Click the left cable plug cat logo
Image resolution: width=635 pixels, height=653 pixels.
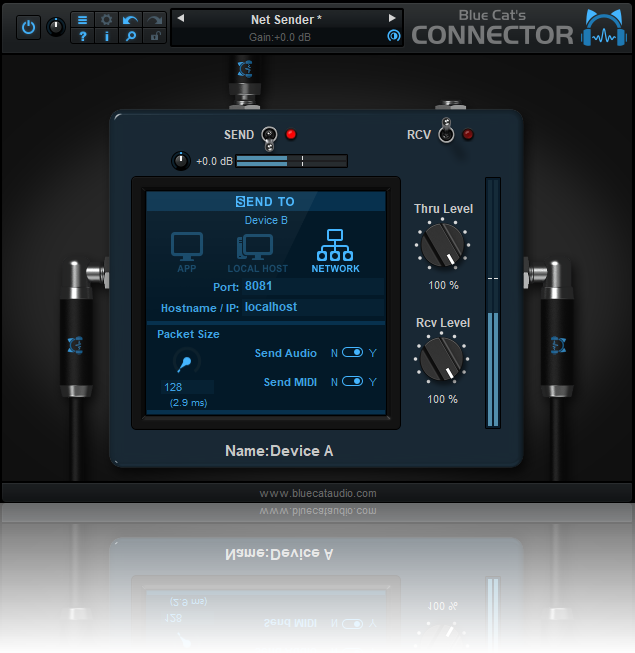point(75,345)
